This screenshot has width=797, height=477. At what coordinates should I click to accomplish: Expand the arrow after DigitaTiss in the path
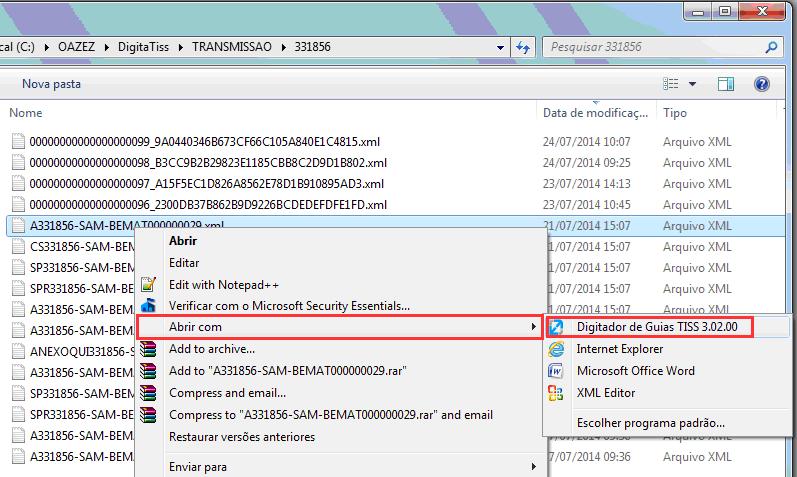(180, 47)
